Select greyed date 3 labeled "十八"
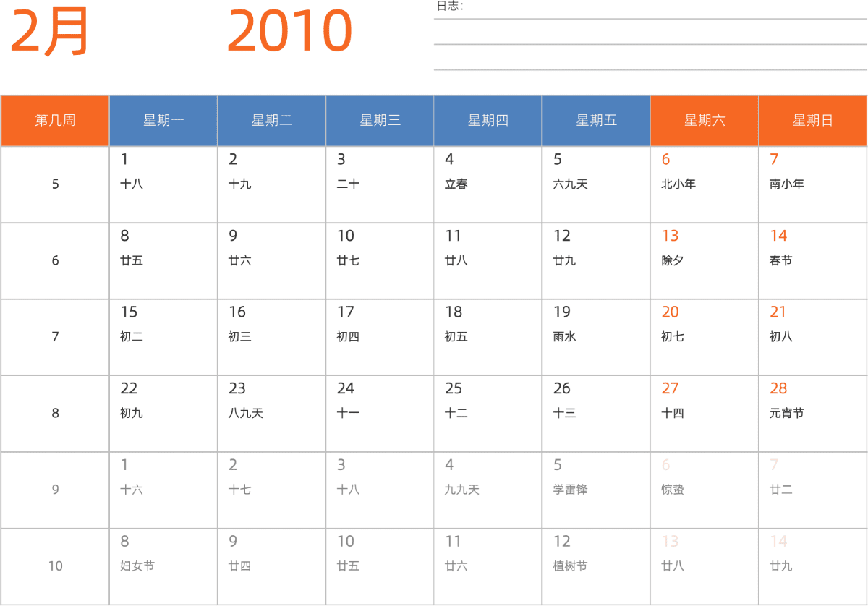868x606 pixels. [380, 490]
